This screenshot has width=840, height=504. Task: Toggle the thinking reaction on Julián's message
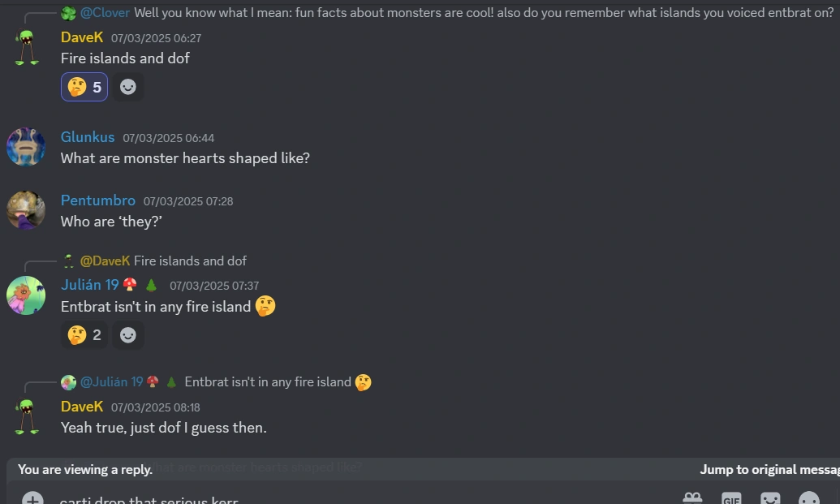[84, 334]
